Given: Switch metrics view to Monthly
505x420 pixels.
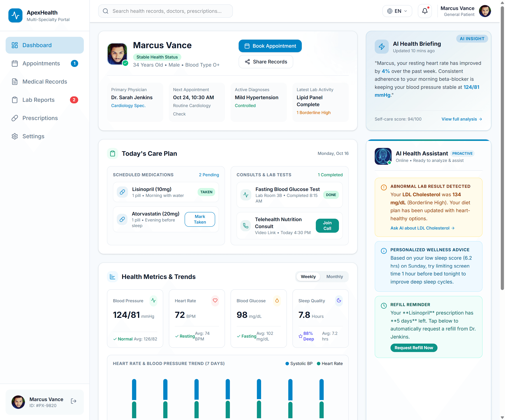Looking at the screenshot, I should [x=335, y=276].
